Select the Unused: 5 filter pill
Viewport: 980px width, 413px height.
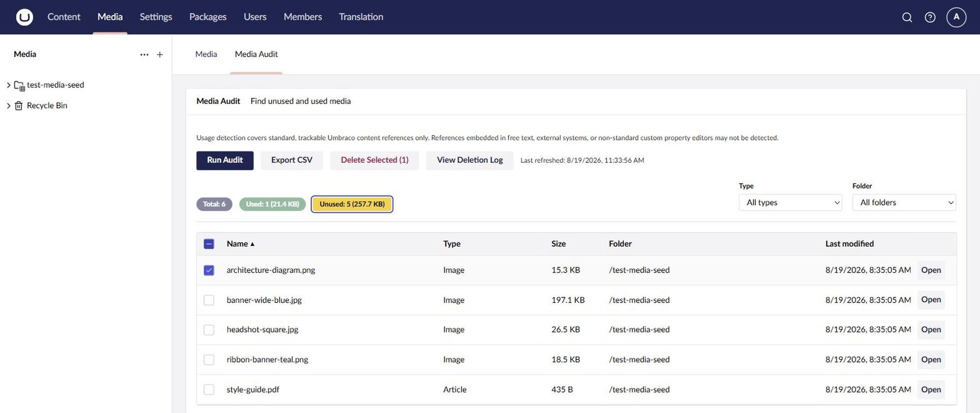point(352,204)
